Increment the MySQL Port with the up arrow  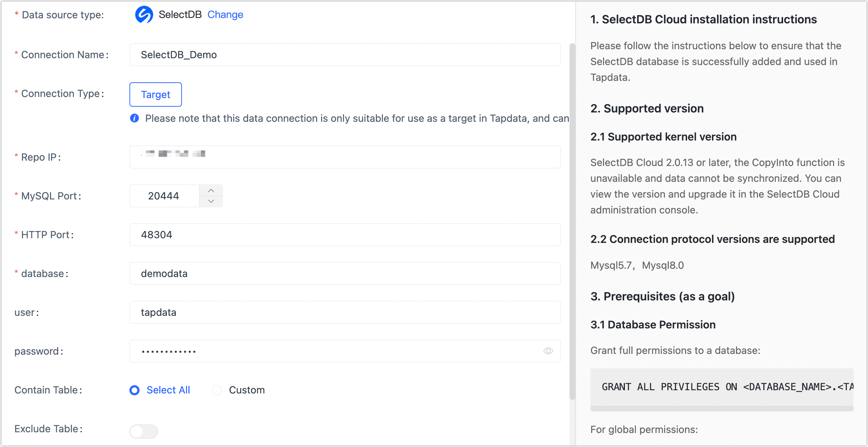(211, 190)
